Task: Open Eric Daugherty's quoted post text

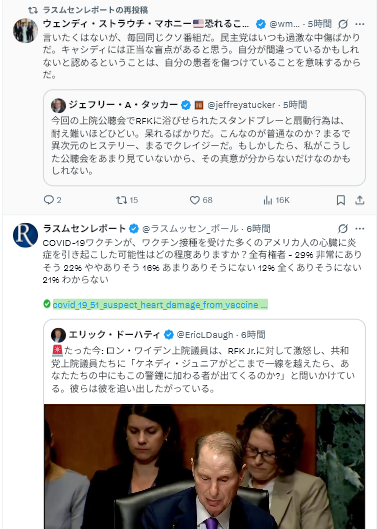Action: tap(203, 369)
